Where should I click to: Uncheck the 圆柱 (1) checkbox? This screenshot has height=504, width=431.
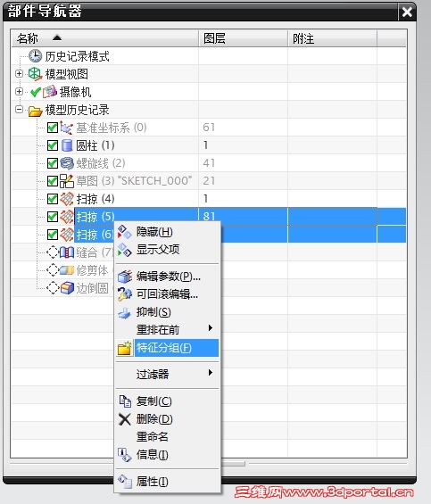(53, 145)
